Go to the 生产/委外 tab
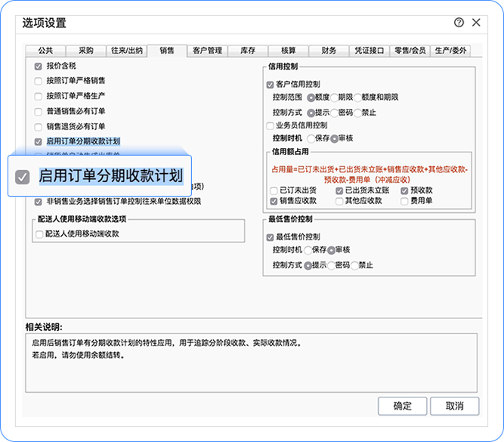This screenshot has width=504, height=442. pos(450,51)
